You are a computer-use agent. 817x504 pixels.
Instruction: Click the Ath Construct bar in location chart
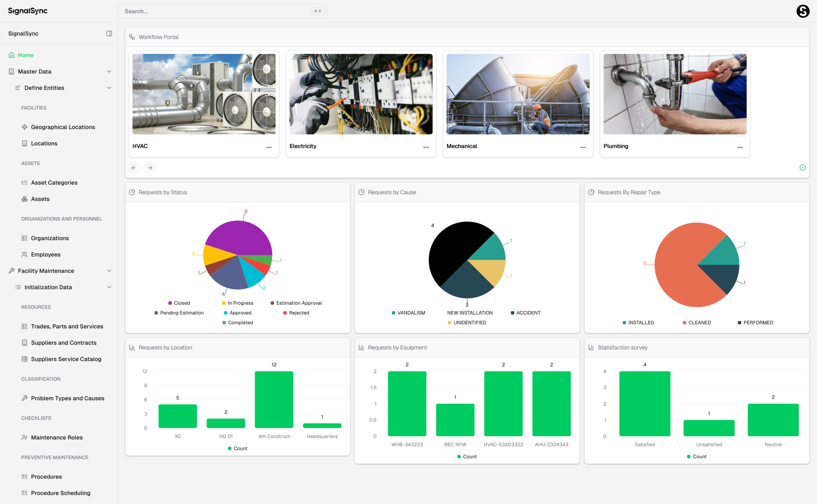[274, 399]
